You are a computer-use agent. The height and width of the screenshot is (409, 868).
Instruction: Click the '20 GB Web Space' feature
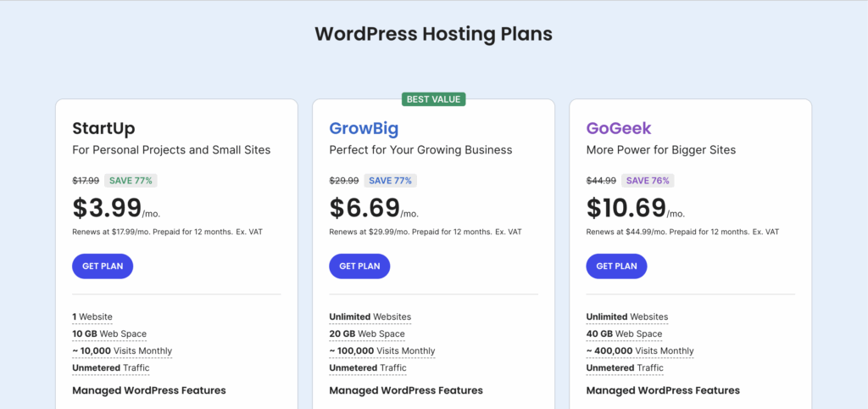367,333
